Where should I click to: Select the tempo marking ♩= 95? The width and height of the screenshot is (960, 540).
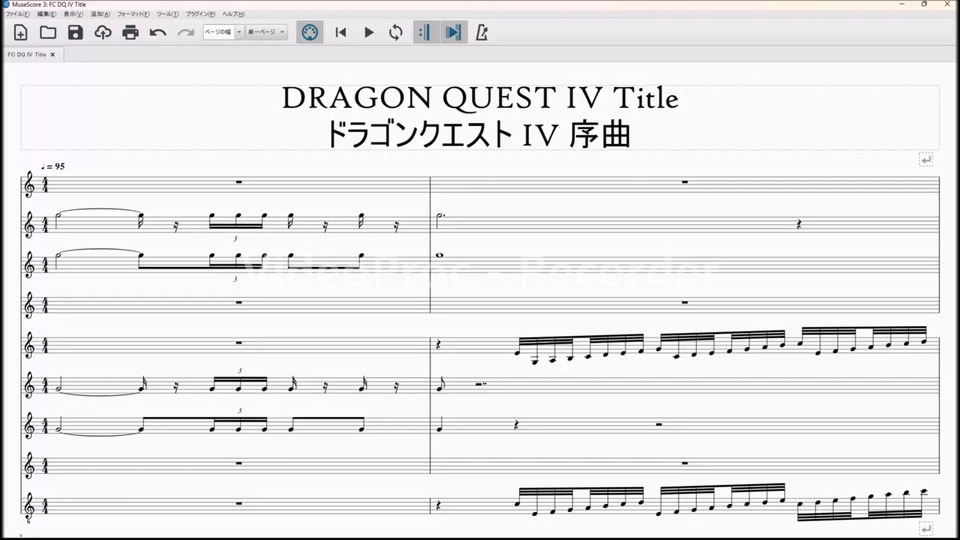[53, 167]
